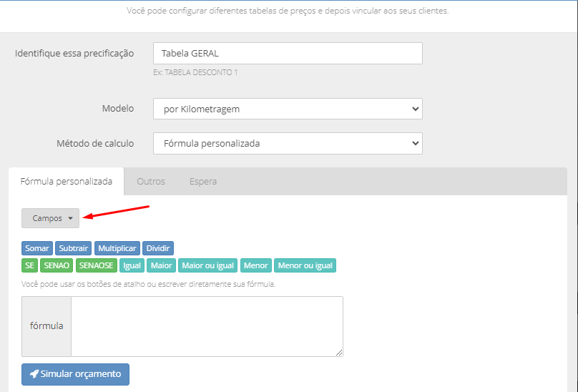The image size is (578, 392).
Task: Click the "Identifique essa precificação" label
Action: 74,54
